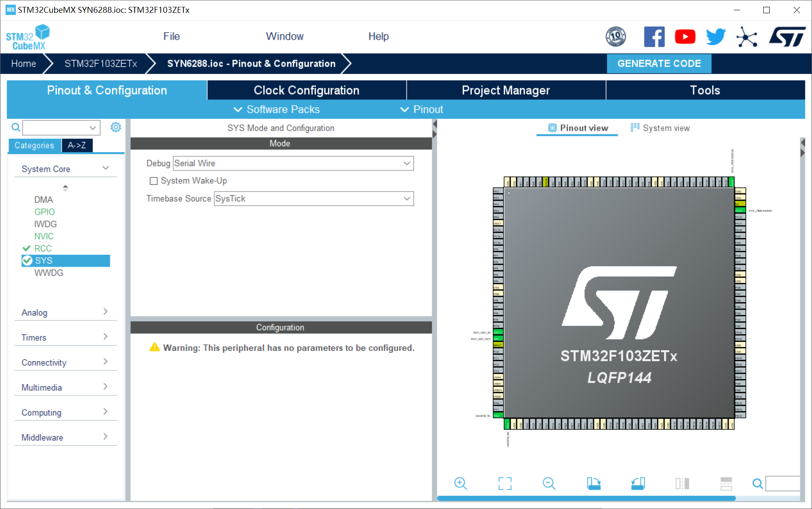This screenshot has width=812, height=509.
Task: Enable the System Wake-Up checkbox
Action: click(154, 181)
